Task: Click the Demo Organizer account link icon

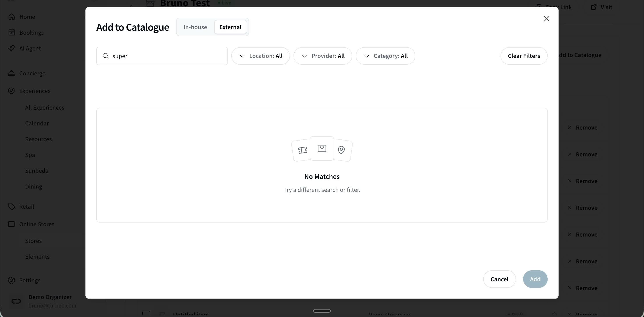Action: tap(16, 301)
